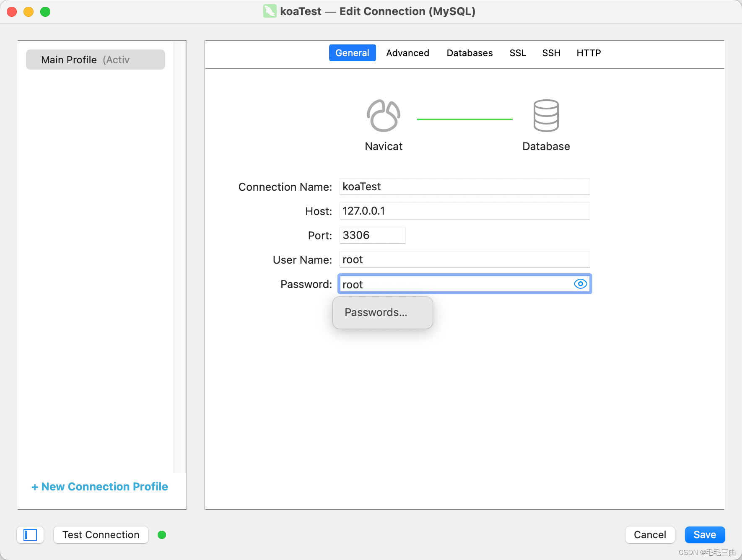Click the green connection status dot
This screenshot has width=742, height=560.
click(162, 535)
